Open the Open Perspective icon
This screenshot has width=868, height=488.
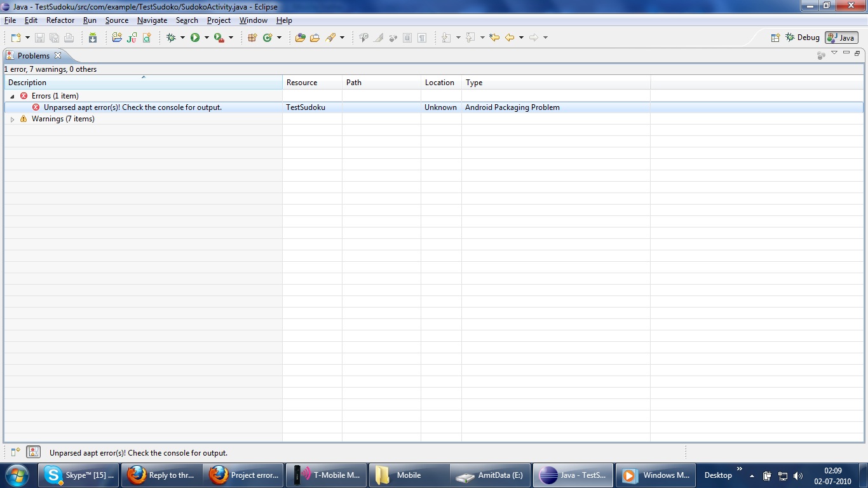[x=775, y=37]
